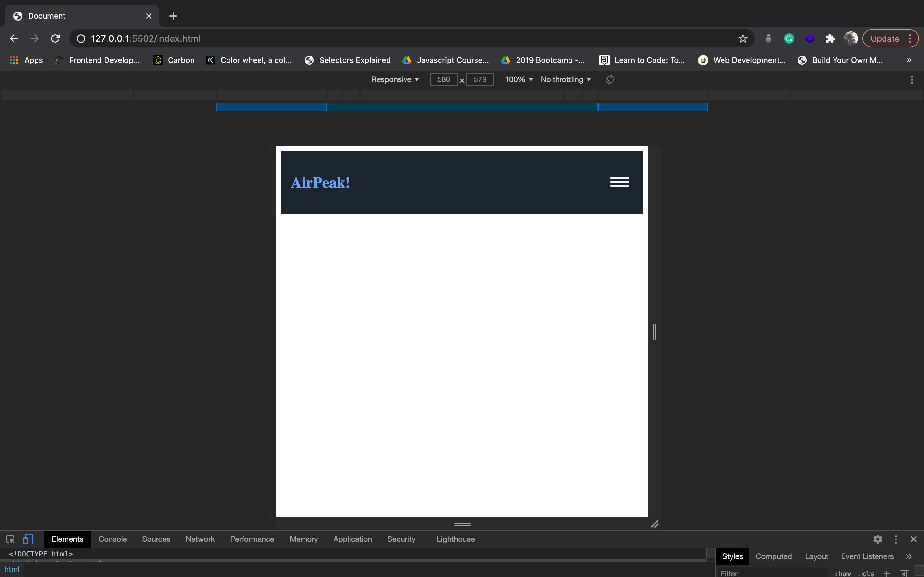Open the Styles panel tab
924x577 pixels.
coord(732,556)
